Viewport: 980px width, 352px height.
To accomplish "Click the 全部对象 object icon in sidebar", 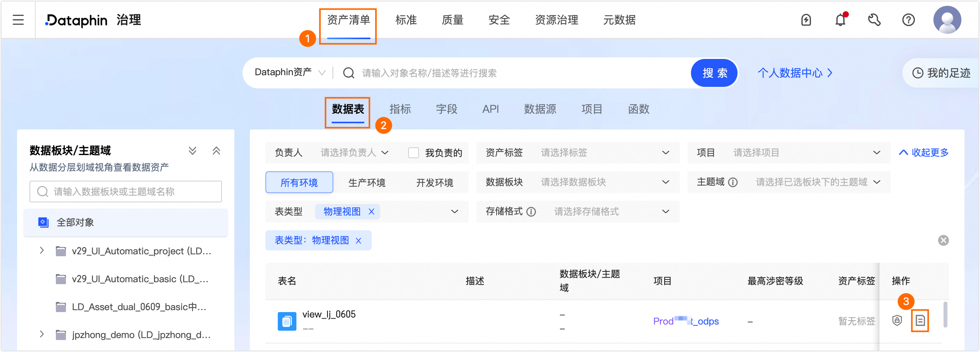I will pyautogui.click(x=43, y=222).
